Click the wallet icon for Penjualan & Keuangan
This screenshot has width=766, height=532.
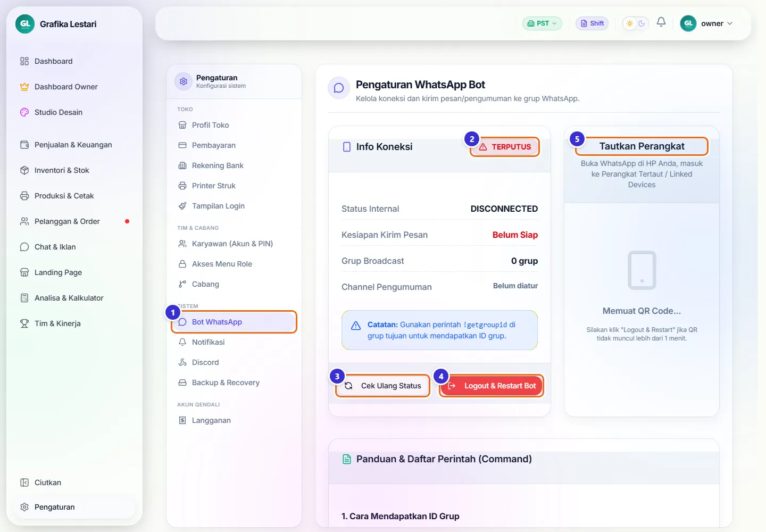(x=24, y=145)
